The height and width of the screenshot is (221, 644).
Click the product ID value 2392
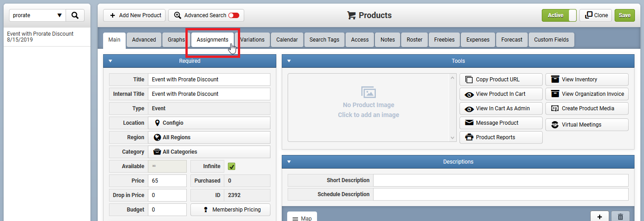(x=235, y=195)
